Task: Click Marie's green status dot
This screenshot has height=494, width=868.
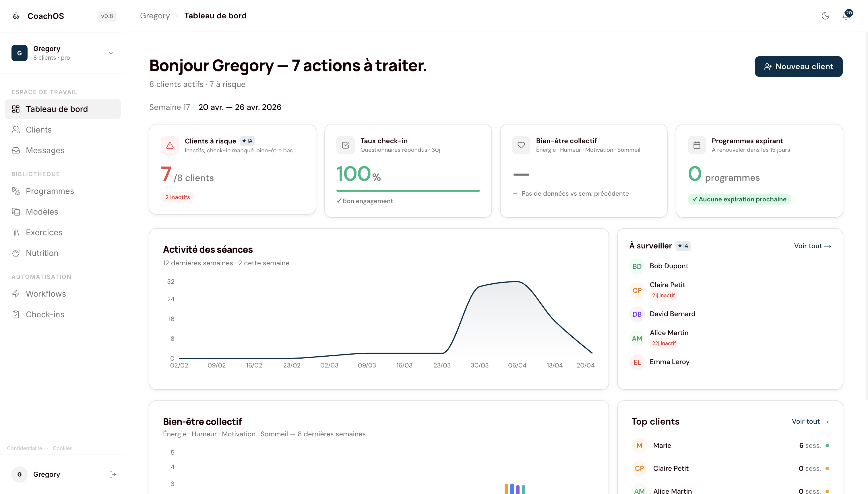Action: tap(827, 446)
